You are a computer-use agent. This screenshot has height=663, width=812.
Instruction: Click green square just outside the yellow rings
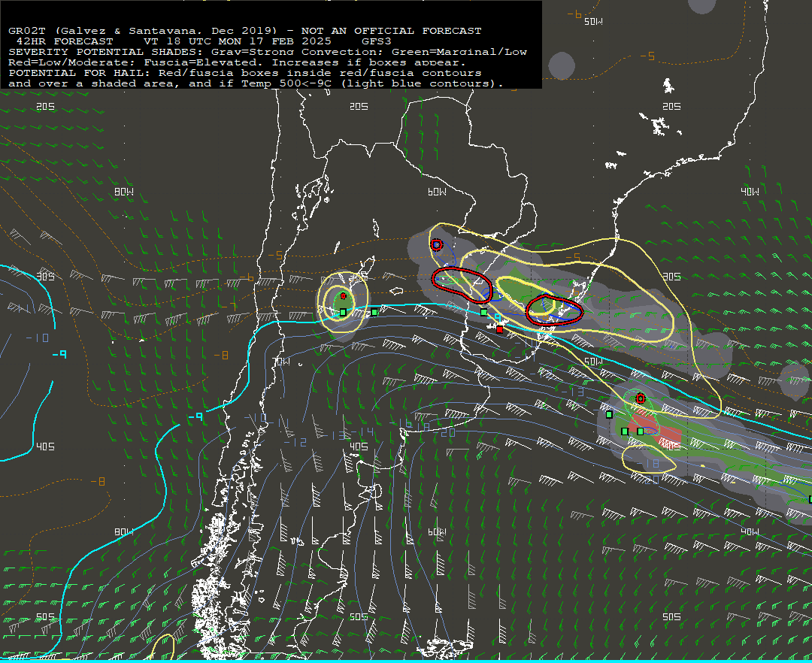click(374, 312)
